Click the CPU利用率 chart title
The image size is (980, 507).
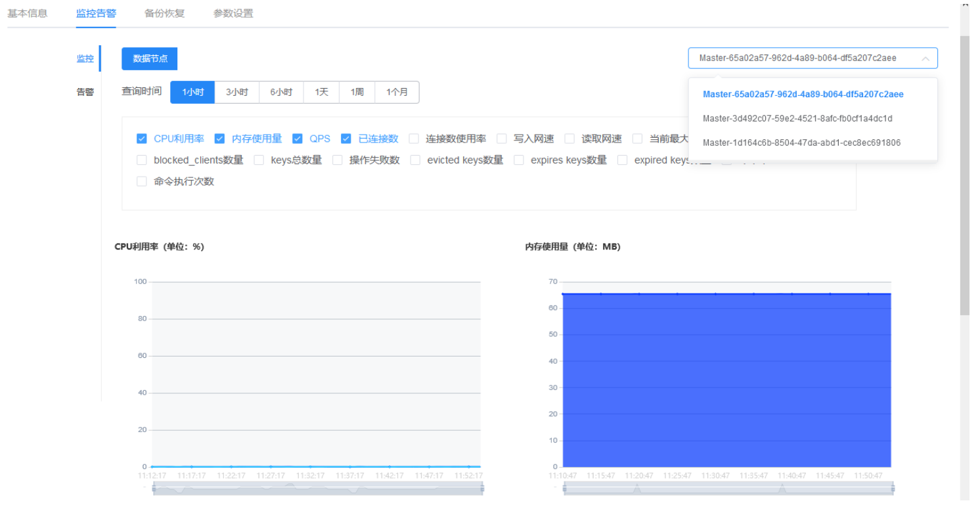(160, 247)
